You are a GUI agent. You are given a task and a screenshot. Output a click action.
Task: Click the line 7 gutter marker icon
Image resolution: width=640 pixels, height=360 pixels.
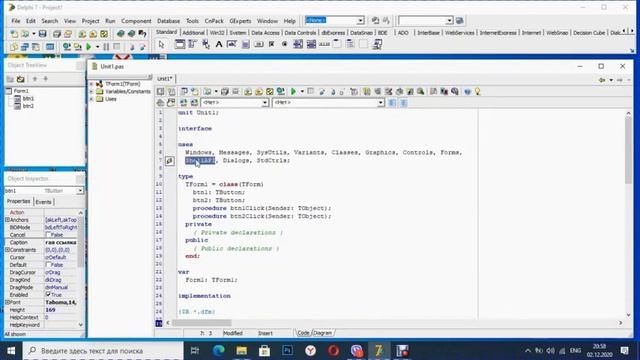170,161
